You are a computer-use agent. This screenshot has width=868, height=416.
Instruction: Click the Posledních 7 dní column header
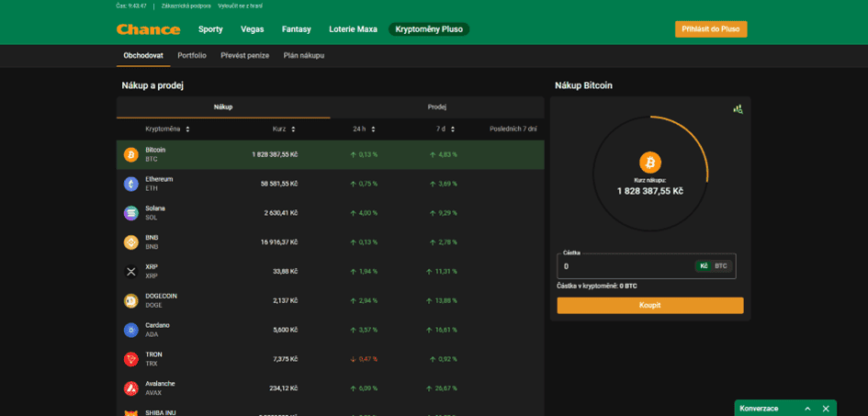513,129
